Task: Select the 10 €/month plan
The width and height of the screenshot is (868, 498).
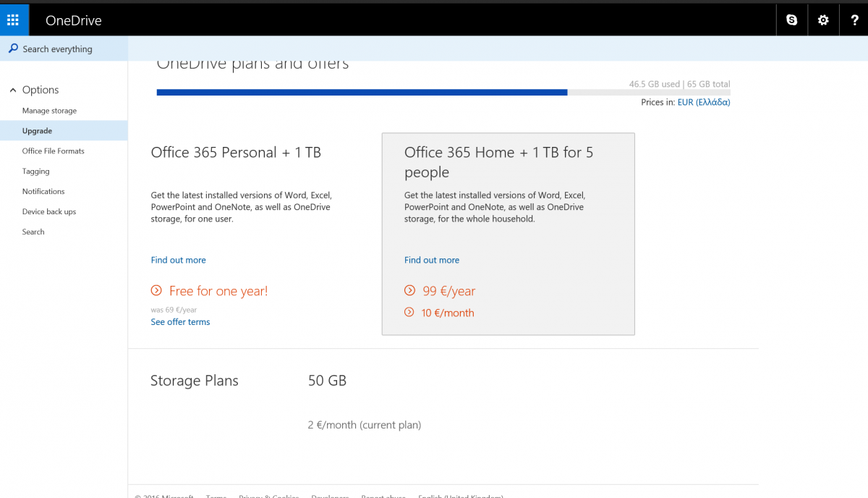Action: coord(448,313)
